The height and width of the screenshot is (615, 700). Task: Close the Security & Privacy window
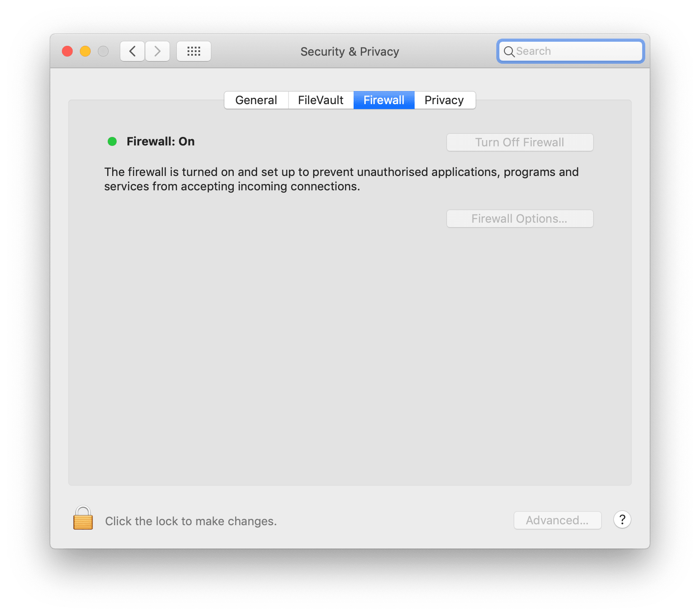click(x=67, y=51)
